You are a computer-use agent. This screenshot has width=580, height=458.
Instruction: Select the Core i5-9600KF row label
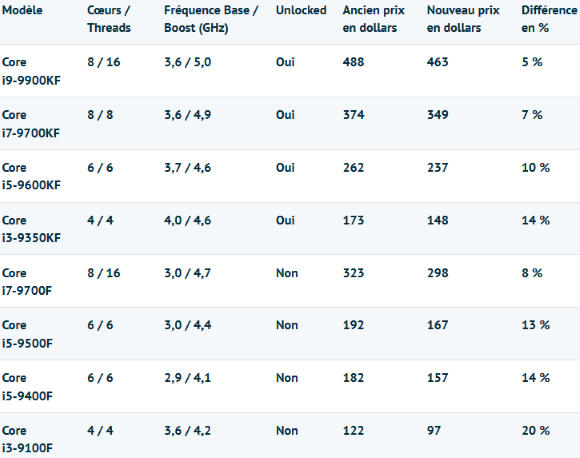tap(31, 176)
